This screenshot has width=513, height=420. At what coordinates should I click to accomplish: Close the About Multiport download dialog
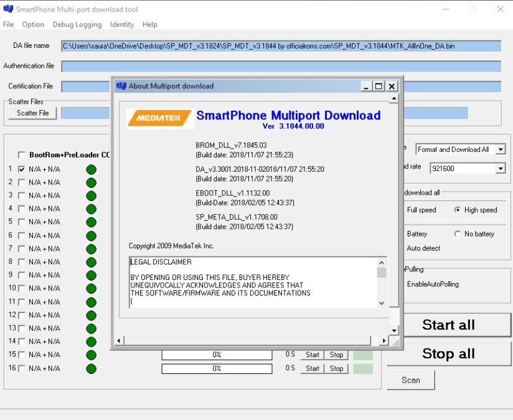click(x=392, y=86)
